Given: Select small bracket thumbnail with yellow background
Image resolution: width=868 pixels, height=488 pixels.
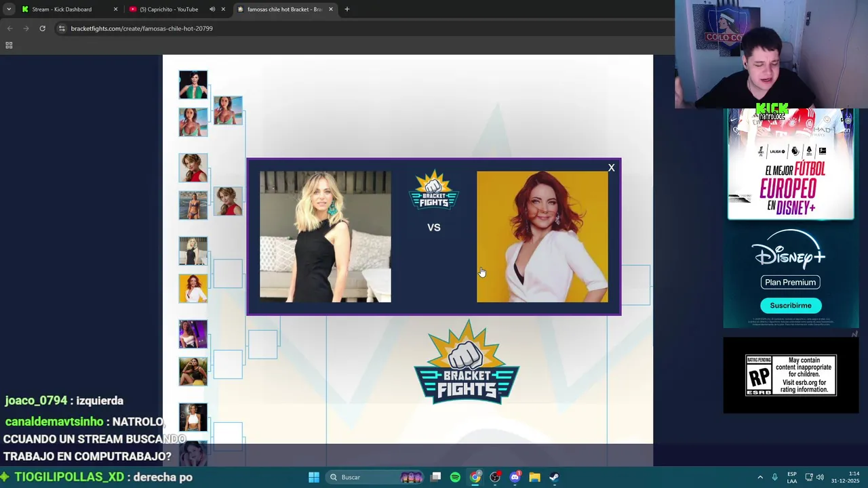Looking at the screenshot, I should point(193,288).
